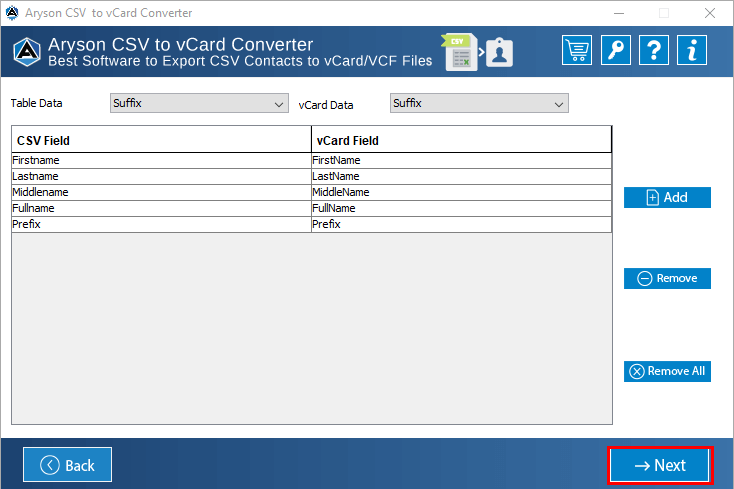Image resolution: width=734 pixels, height=489 pixels.
Task: Click Remove to delete a mapping
Action: (x=667, y=278)
